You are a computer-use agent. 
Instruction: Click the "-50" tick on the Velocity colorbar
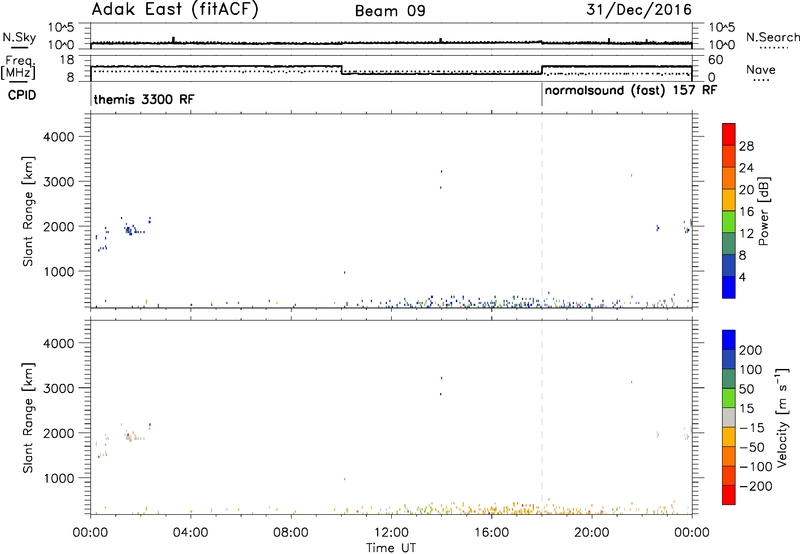pyautogui.click(x=752, y=447)
